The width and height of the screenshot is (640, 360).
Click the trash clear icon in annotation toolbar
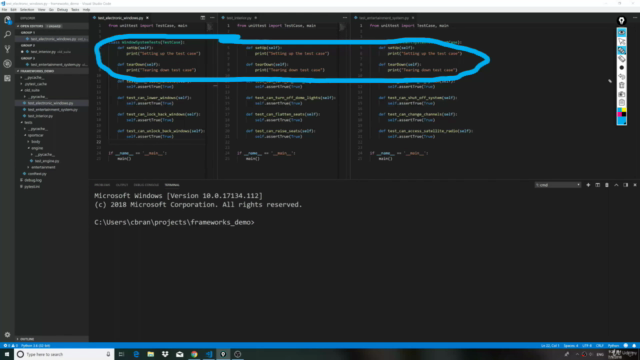pyautogui.click(x=621, y=85)
